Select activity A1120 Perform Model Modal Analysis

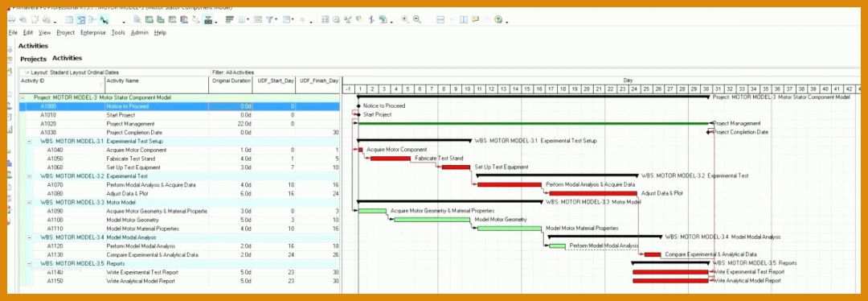[179, 246]
